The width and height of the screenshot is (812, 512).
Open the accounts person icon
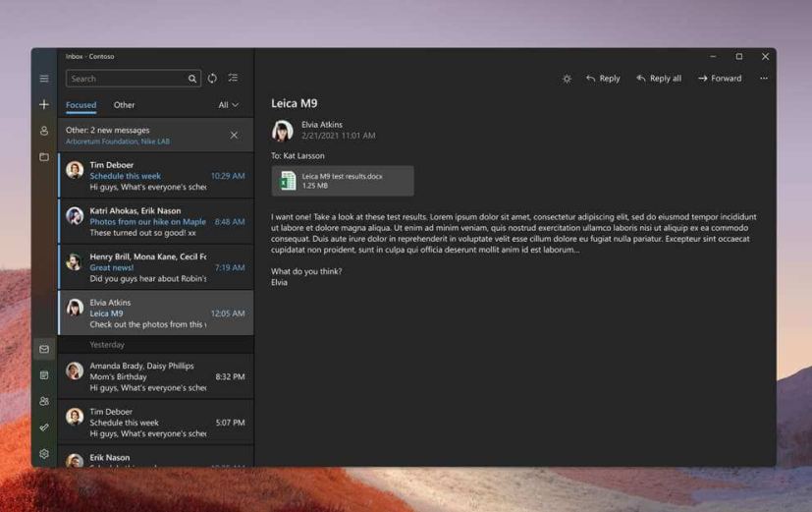(44, 131)
